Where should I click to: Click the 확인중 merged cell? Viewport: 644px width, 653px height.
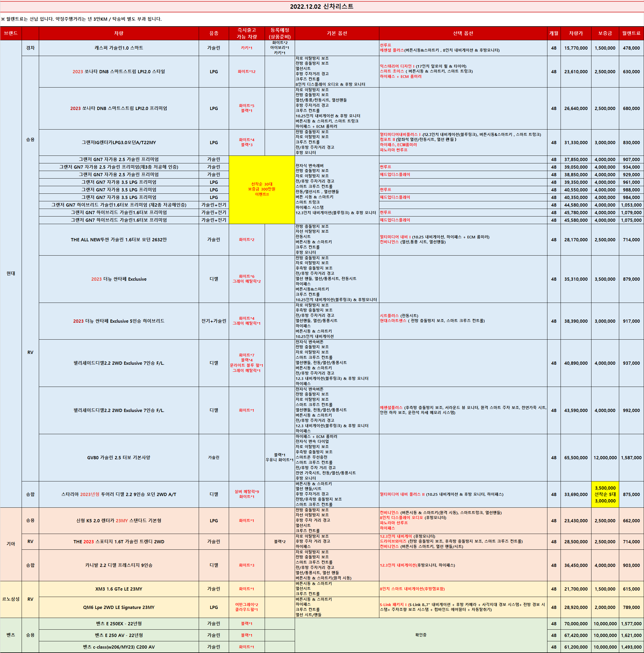point(420,635)
